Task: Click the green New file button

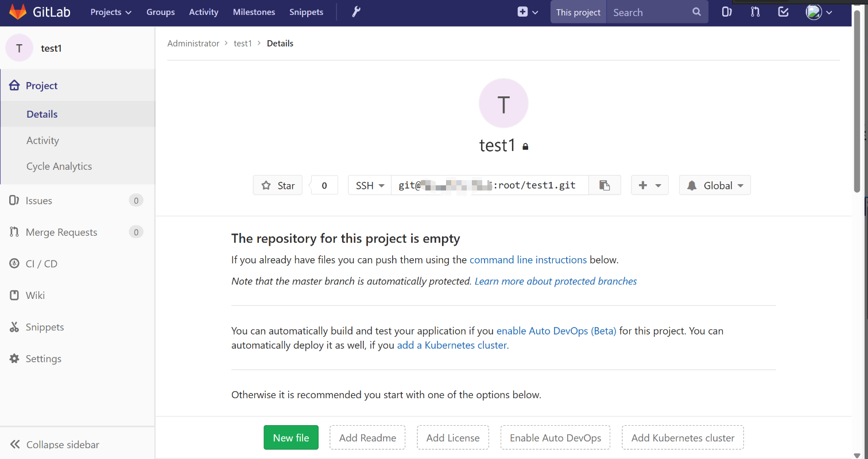Action: (291, 438)
